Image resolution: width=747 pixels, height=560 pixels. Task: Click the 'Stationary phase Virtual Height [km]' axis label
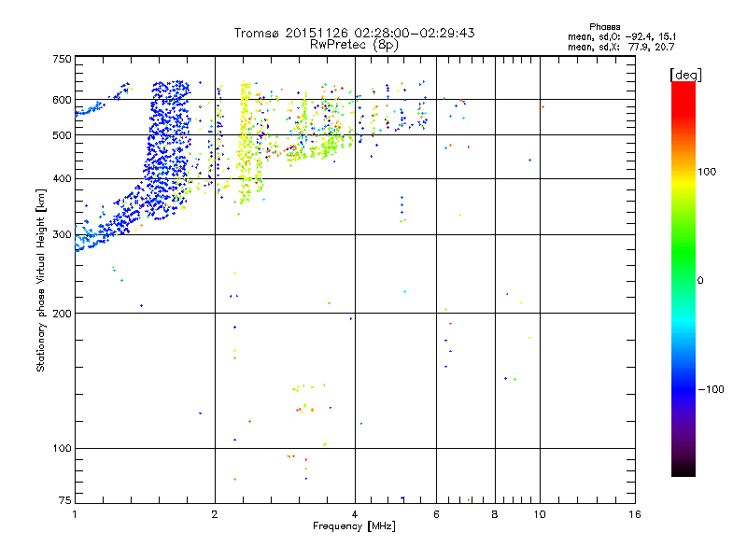41,280
